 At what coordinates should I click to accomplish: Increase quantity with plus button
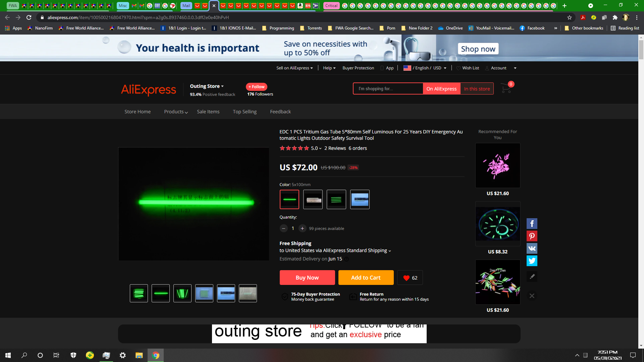302,228
